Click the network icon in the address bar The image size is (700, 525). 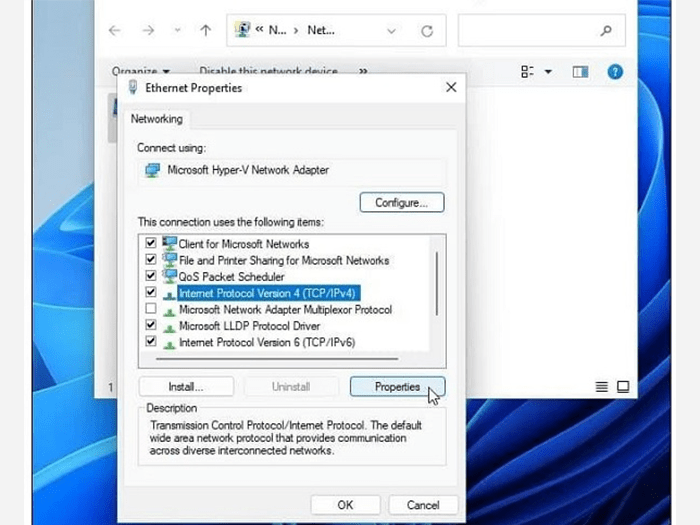pyautogui.click(x=242, y=29)
